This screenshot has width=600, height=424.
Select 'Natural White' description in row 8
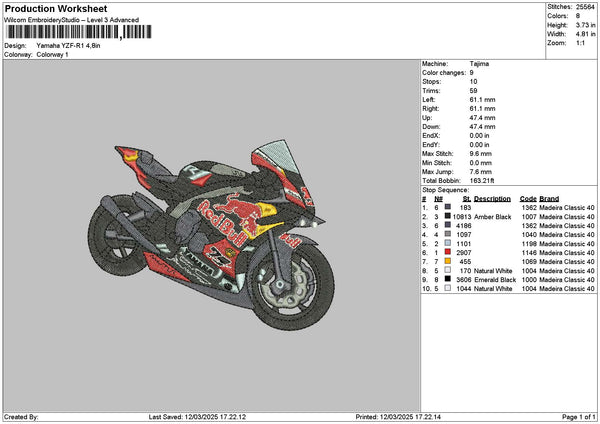click(493, 271)
